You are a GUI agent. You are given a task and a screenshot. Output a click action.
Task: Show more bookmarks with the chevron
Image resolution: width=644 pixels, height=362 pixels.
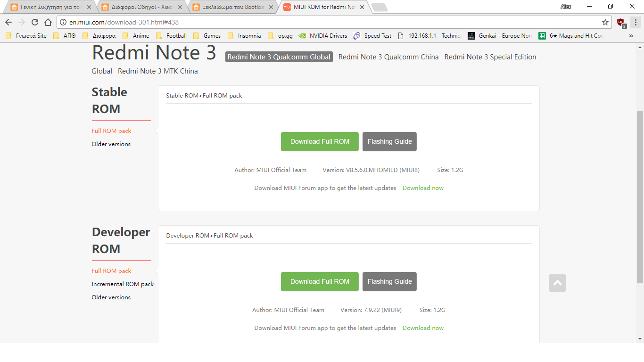click(x=631, y=36)
